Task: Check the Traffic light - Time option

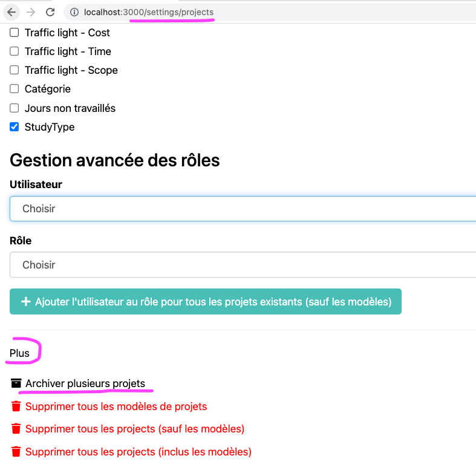Action: [x=15, y=51]
